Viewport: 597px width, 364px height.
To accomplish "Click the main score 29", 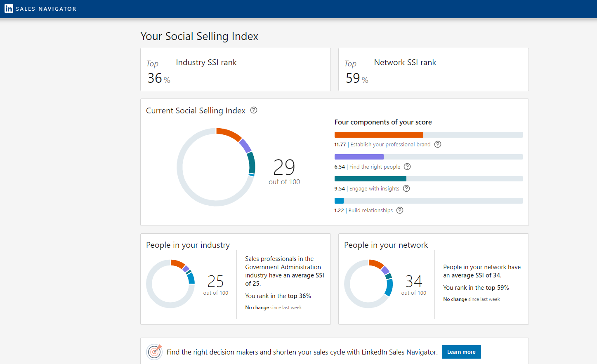I will [284, 167].
